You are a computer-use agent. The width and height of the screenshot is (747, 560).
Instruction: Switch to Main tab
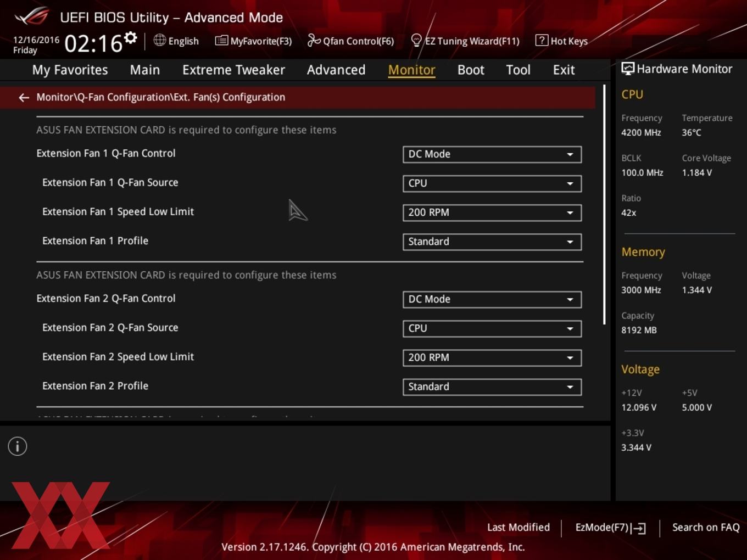(x=145, y=70)
